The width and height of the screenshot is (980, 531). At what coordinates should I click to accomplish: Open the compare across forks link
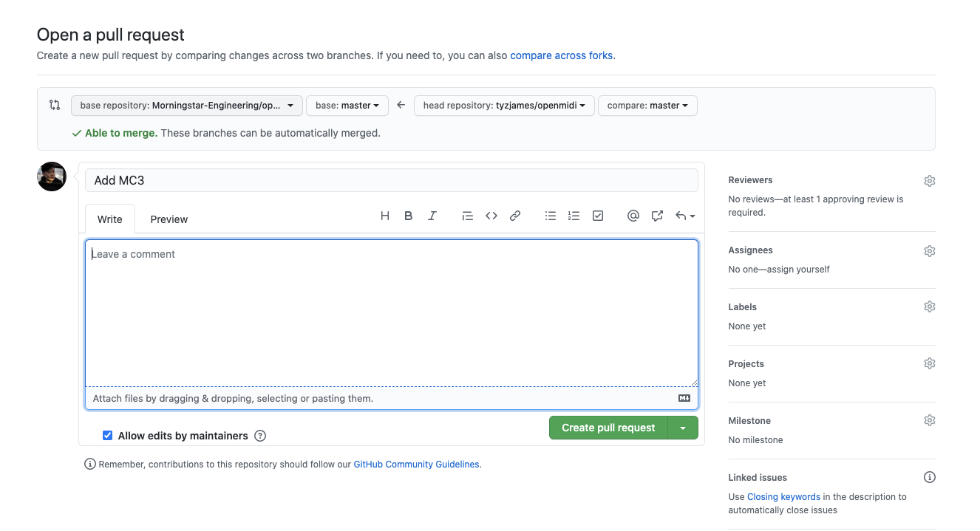[561, 55]
